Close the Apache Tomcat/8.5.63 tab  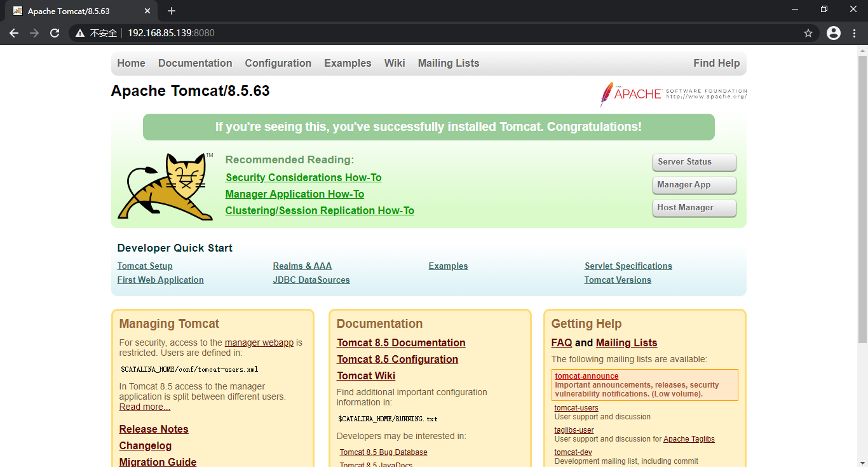point(147,11)
